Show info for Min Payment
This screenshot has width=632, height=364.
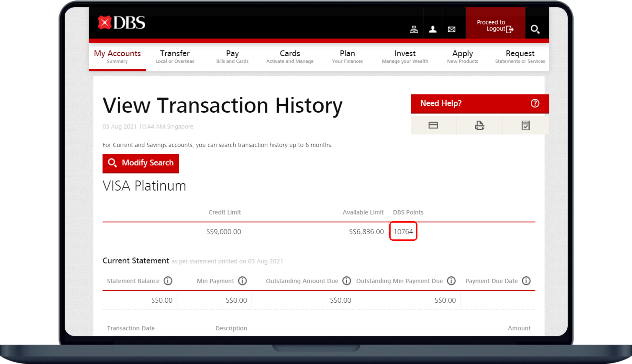(x=242, y=281)
